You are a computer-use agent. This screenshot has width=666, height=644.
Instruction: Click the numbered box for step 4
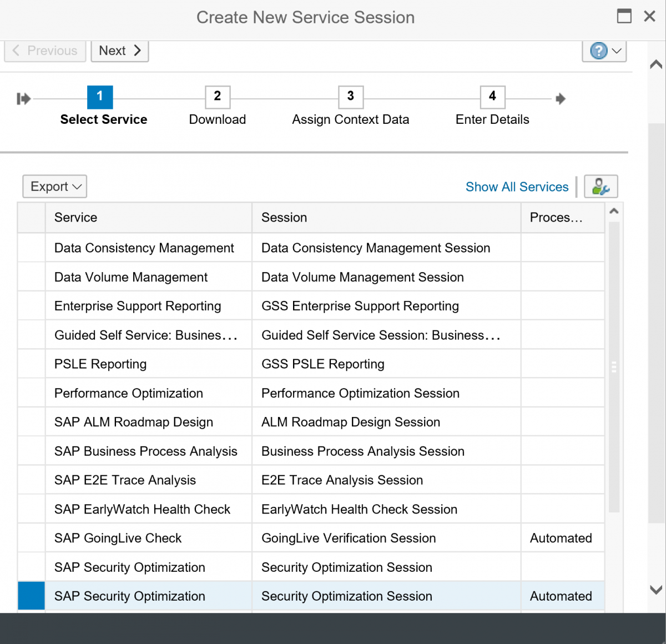pos(492,97)
